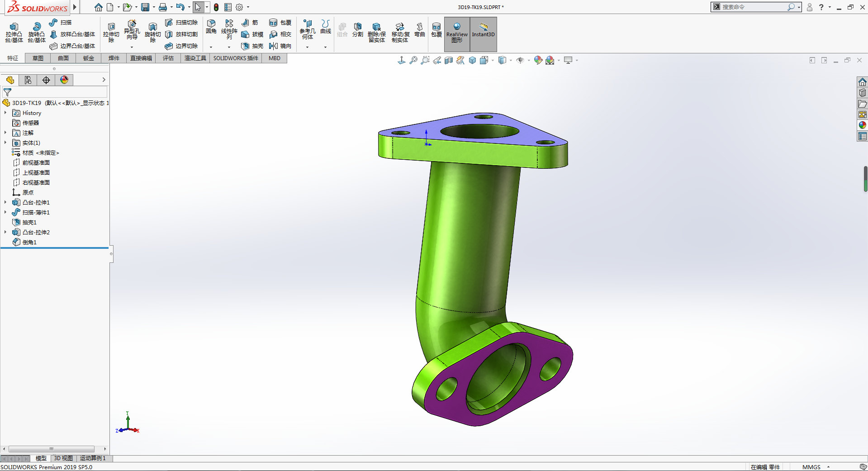Click the Zoom to Fit view icon

[413, 60]
